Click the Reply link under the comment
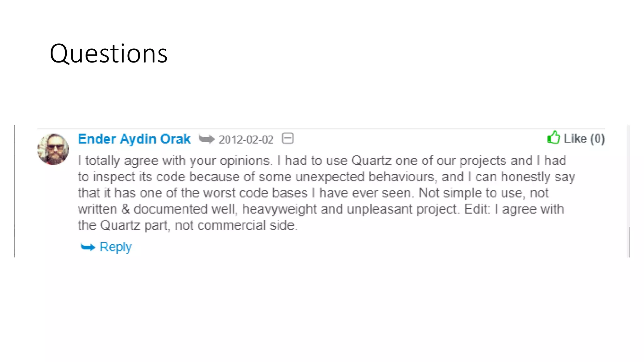 115,247
